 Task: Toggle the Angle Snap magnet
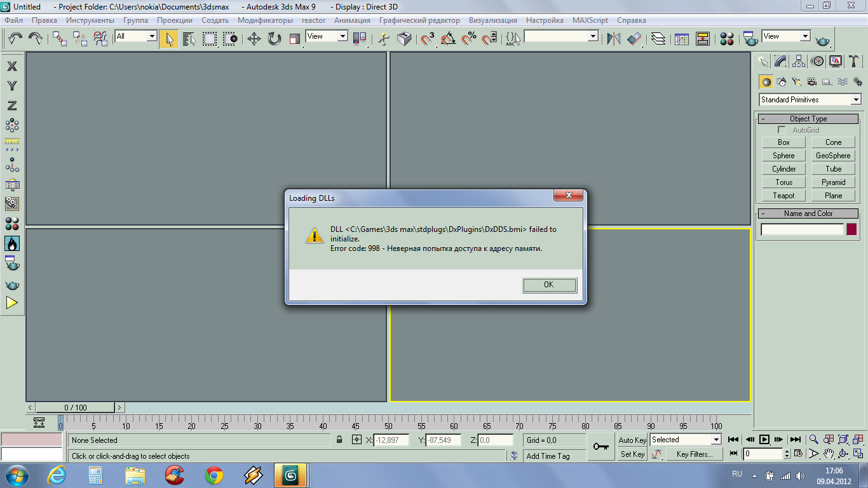click(x=449, y=39)
